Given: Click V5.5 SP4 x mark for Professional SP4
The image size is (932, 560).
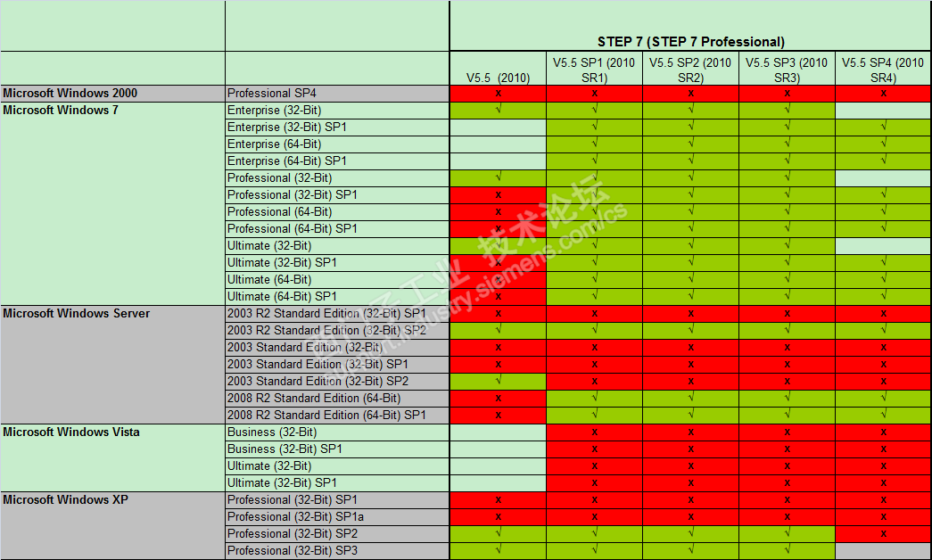Looking at the screenshot, I should 883,94.
